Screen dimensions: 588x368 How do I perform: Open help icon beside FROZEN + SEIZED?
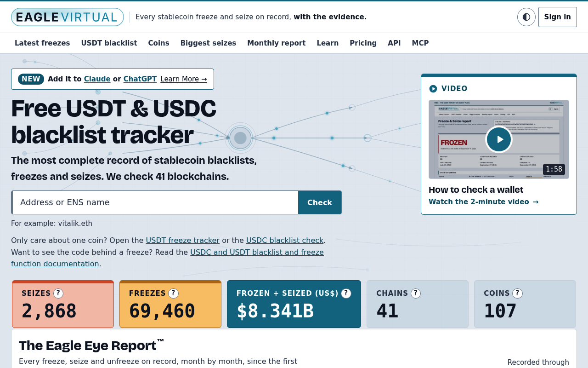coord(346,293)
